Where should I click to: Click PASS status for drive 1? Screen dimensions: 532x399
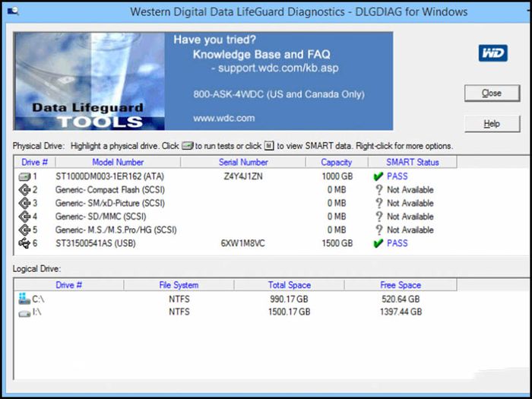(397, 176)
